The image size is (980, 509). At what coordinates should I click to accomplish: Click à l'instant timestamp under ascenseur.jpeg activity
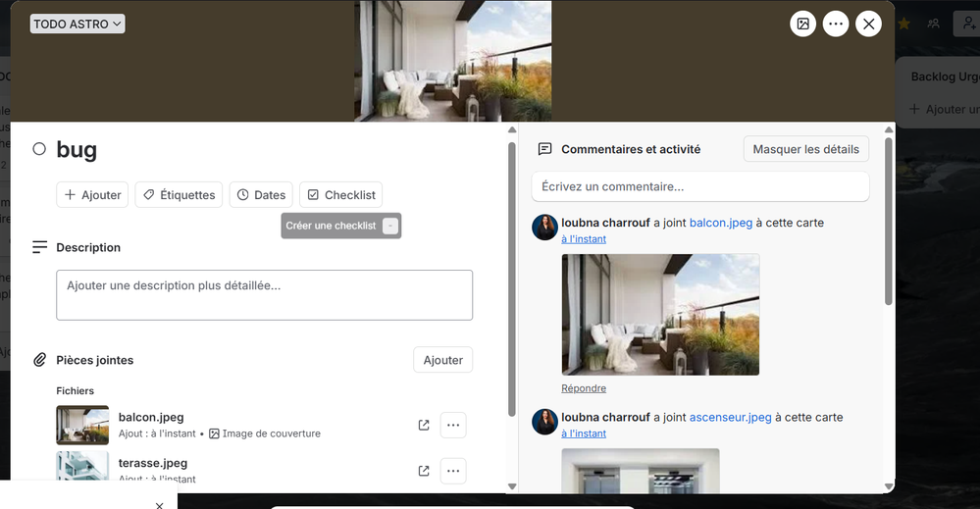584,433
